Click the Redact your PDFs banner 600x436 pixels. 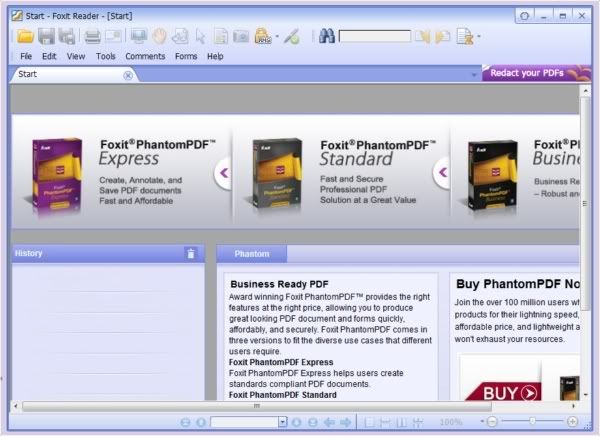(536, 73)
